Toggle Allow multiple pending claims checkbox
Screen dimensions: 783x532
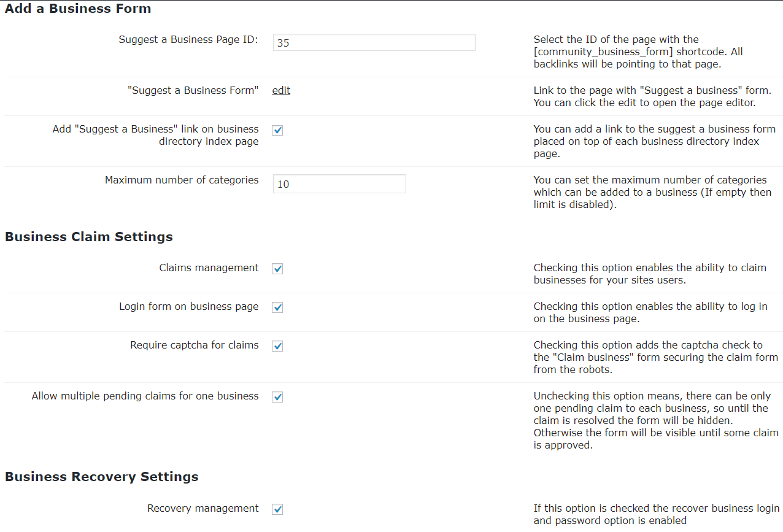click(x=277, y=397)
